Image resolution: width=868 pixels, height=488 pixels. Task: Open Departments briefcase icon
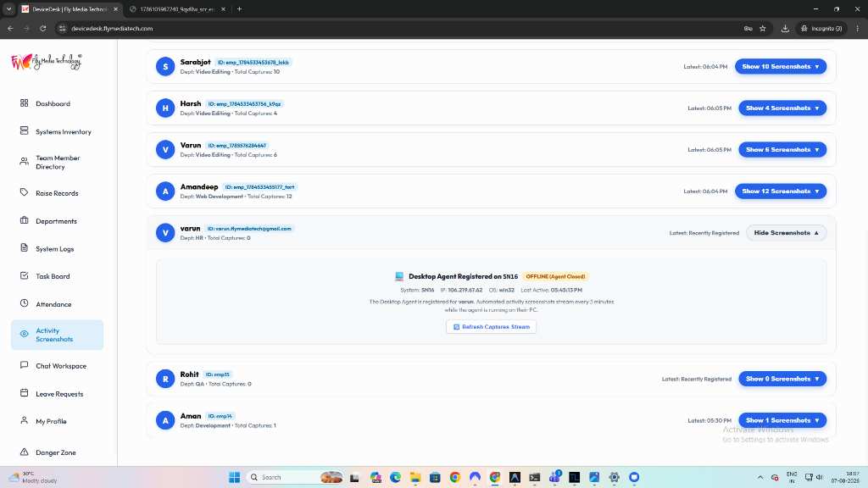(25, 220)
